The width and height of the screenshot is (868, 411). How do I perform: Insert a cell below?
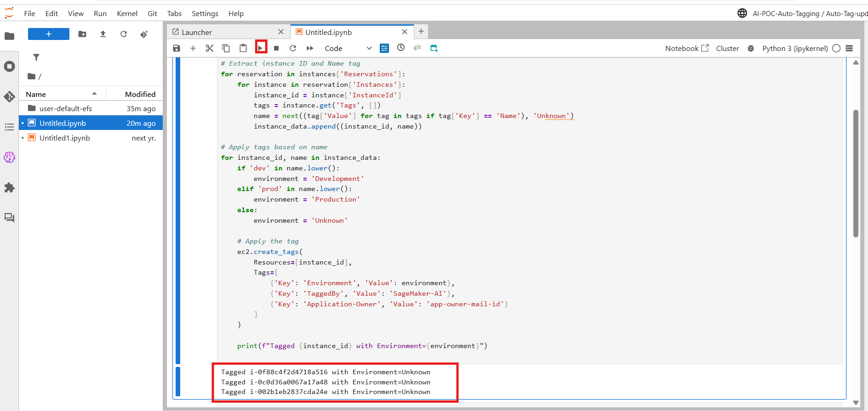click(x=193, y=48)
